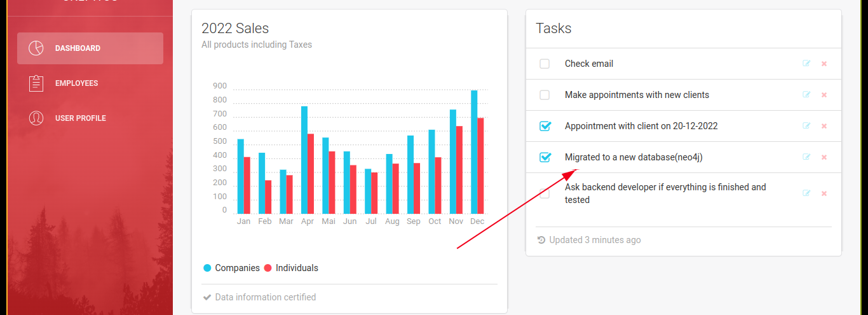
Task: Delete the 'Migrated to a new database' task
Action: click(x=824, y=157)
